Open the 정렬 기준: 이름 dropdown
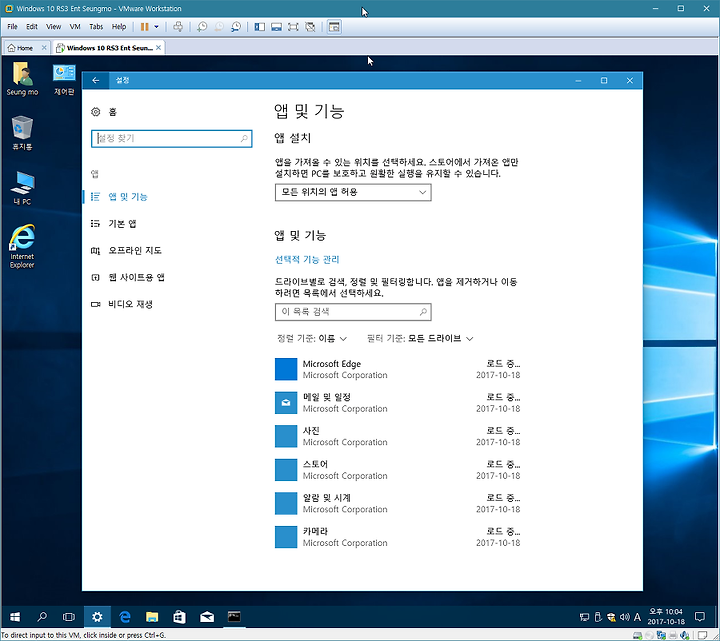 [312, 338]
